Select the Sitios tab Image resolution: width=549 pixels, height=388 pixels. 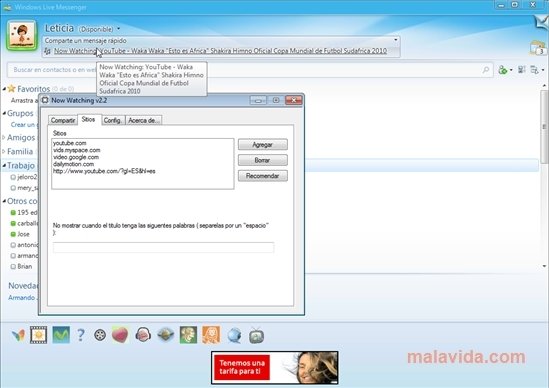[x=89, y=119]
